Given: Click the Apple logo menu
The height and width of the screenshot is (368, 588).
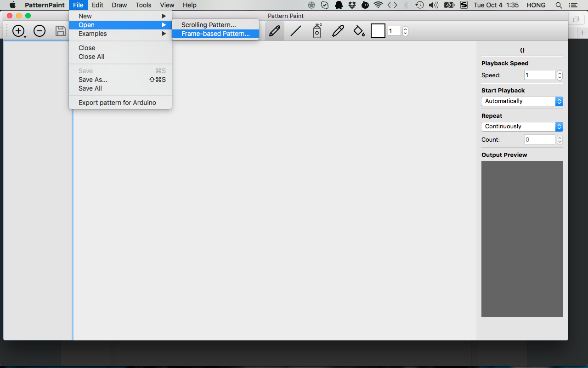Looking at the screenshot, I should 12,5.
